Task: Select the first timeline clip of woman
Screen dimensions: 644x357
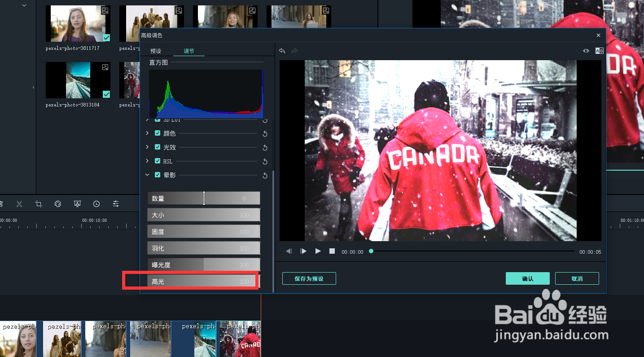Action: 18,339
